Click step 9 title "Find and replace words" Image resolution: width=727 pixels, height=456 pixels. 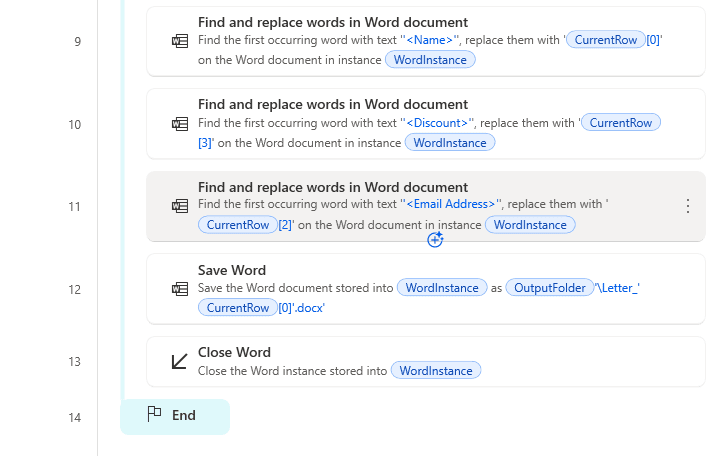[333, 22]
